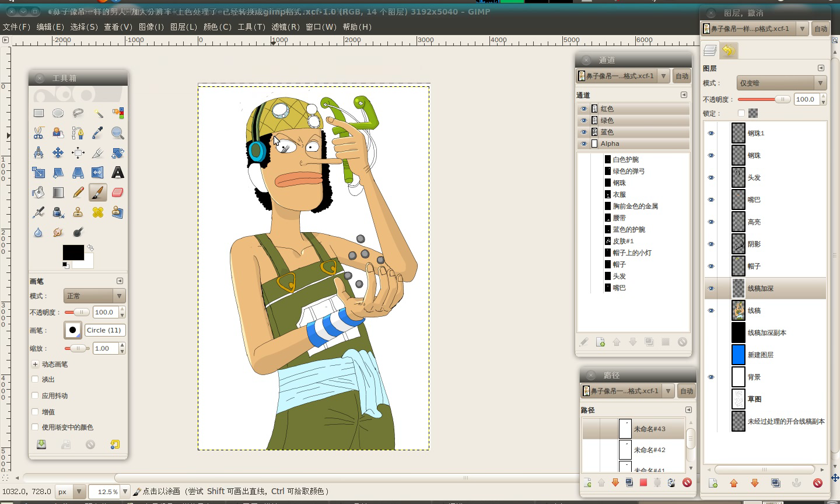Viewport: 840px width, 504px height.
Task: Select the 线稿 layer thumbnail
Action: [x=738, y=310]
